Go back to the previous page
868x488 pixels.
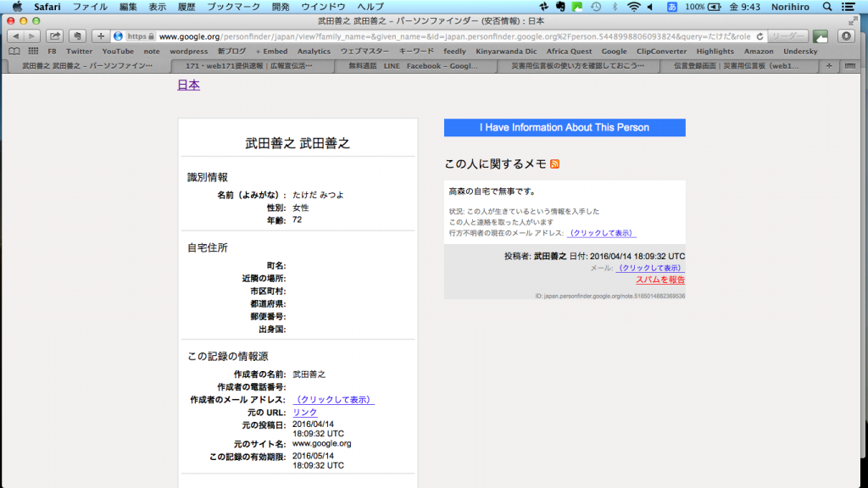coord(16,36)
